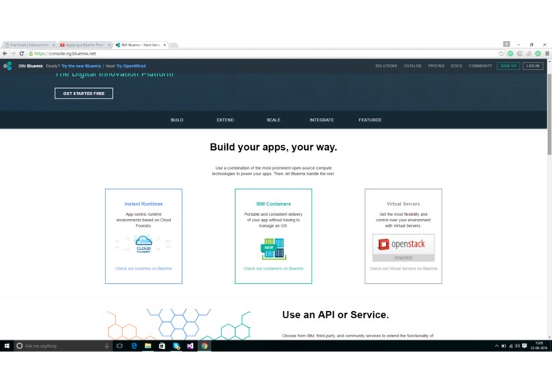
Task: Click the volume icon in tray
Action: 517,346
